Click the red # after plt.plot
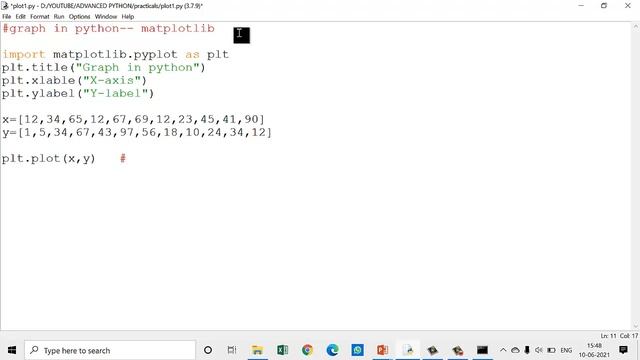The image size is (640, 360). click(123, 158)
